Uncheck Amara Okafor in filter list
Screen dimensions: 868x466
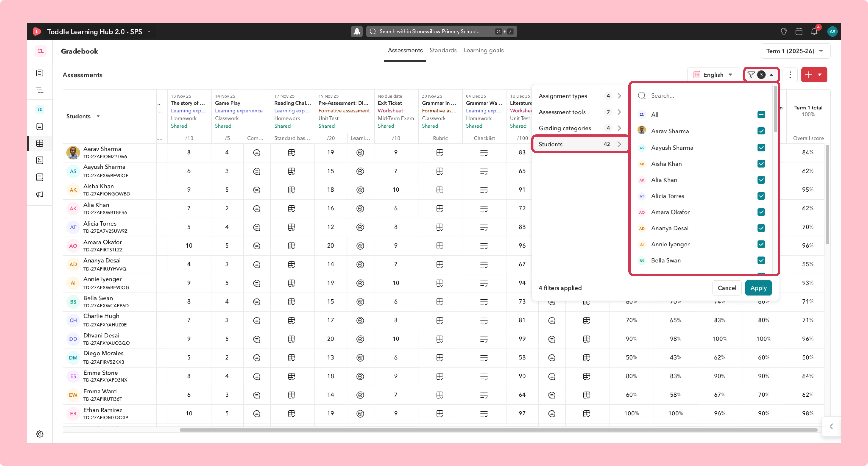pyautogui.click(x=761, y=212)
